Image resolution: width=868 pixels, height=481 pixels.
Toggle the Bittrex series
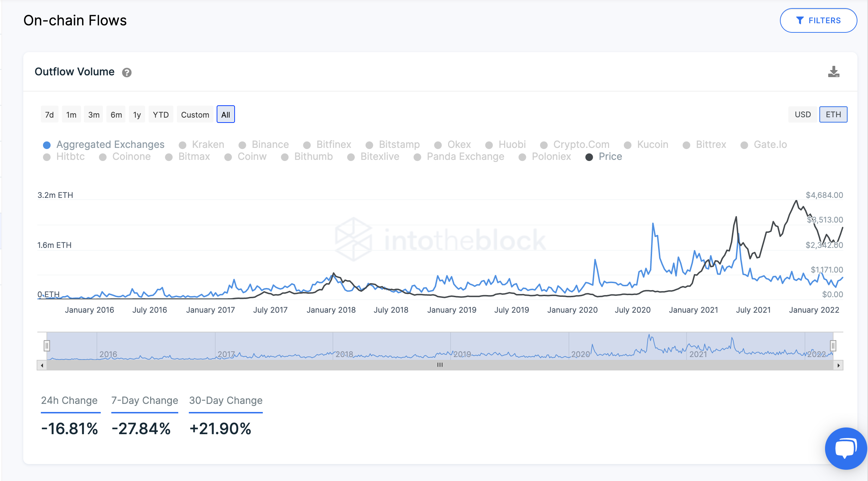[x=705, y=144]
